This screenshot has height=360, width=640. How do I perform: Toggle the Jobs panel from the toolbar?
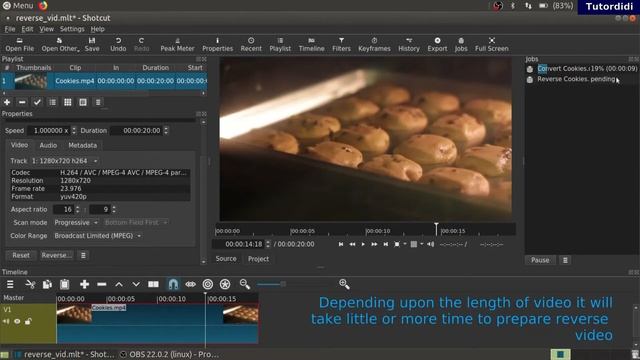(x=461, y=44)
